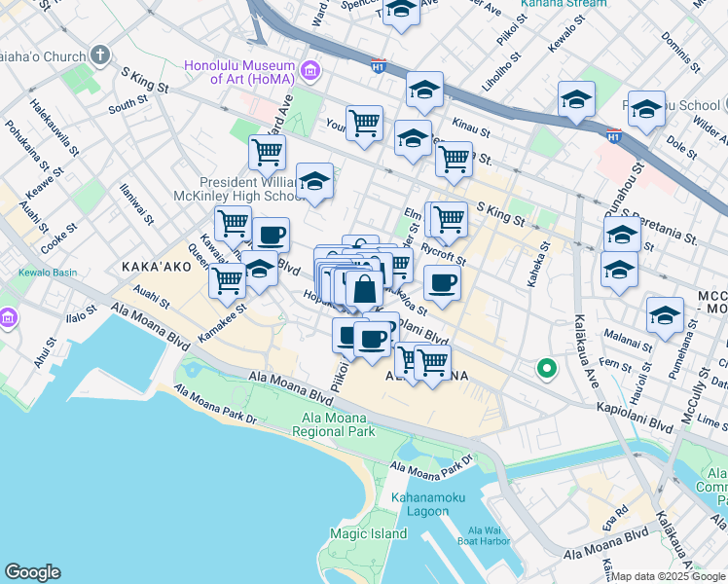728x584 pixels.
Task: Open the coffee cup marker beside McKinley High School
Action: coord(271,236)
